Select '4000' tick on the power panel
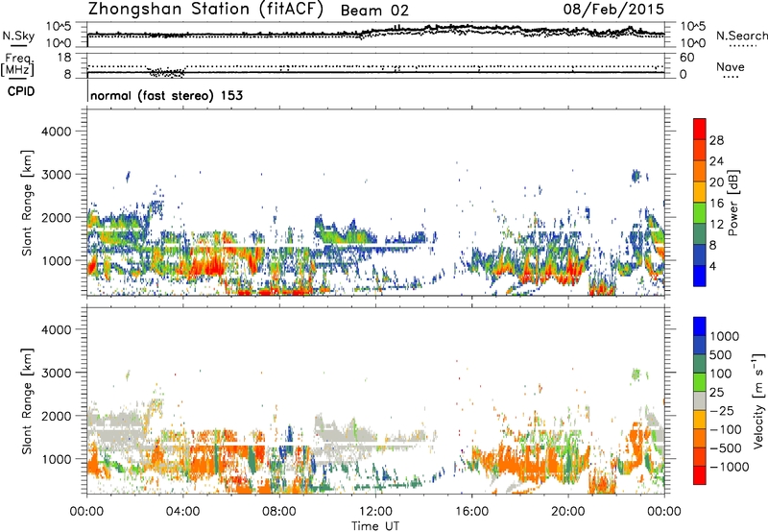 [57, 132]
